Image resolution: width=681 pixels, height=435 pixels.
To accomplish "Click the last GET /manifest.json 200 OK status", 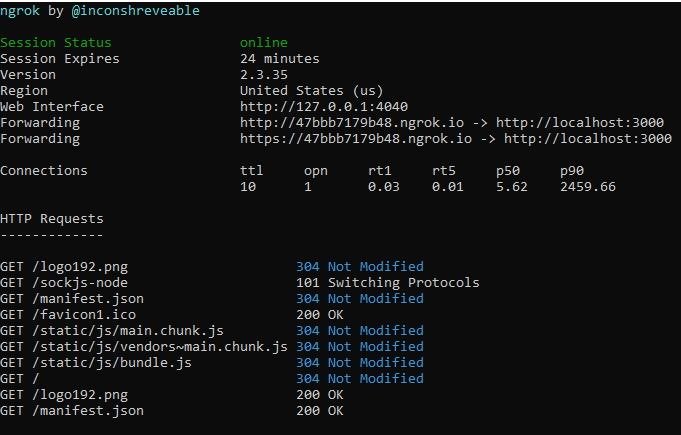I will pyautogui.click(x=320, y=411).
